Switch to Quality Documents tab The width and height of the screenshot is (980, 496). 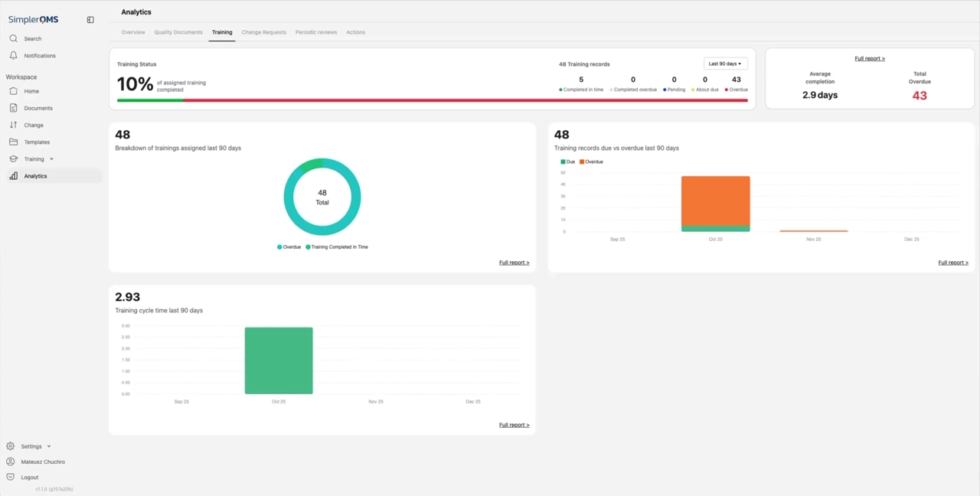click(x=178, y=32)
